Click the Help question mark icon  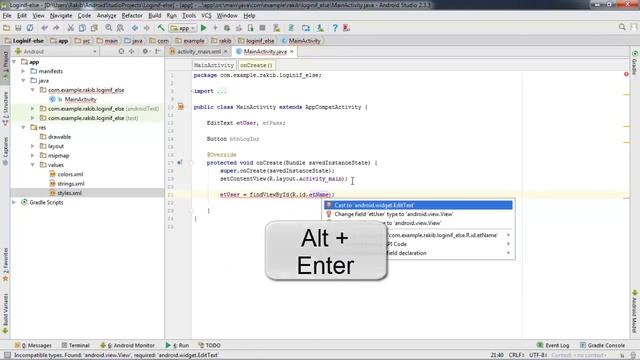335,28
